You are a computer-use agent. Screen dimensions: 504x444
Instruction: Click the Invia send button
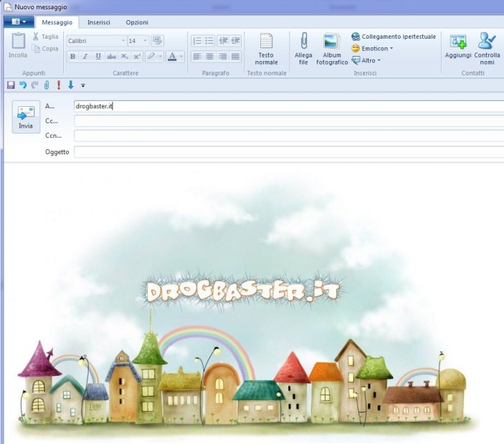(26, 117)
